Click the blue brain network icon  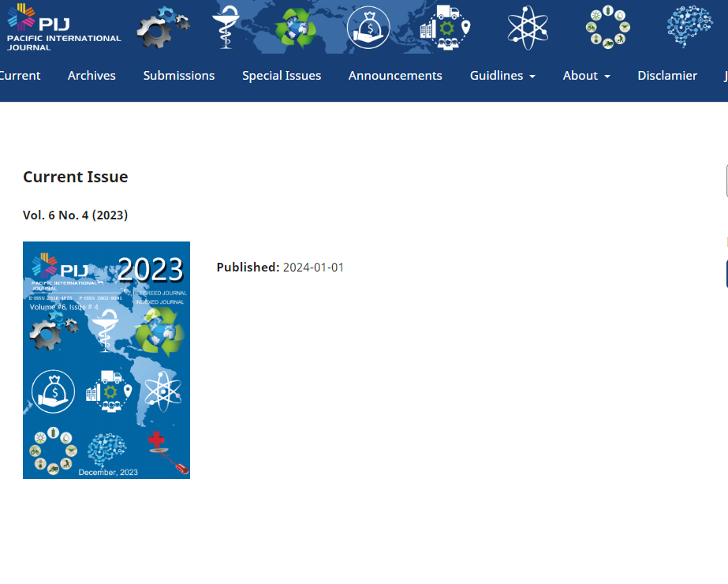click(689, 27)
